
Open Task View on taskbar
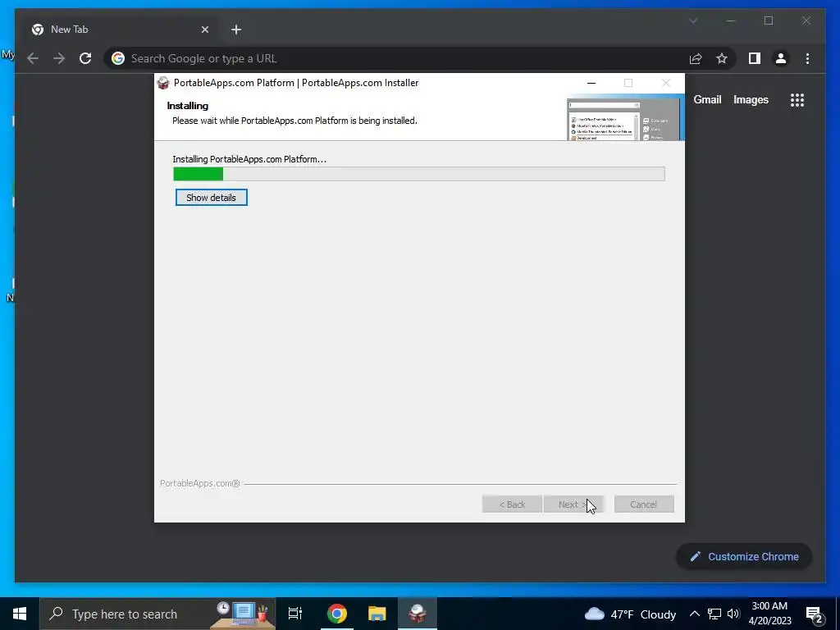click(x=295, y=614)
